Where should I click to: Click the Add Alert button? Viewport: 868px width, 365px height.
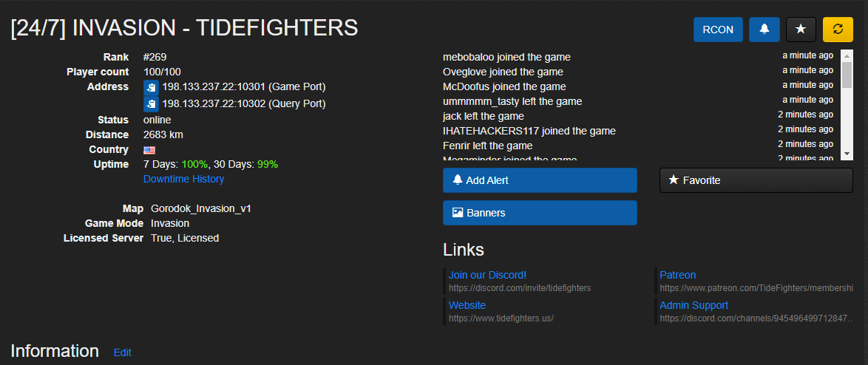click(540, 180)
